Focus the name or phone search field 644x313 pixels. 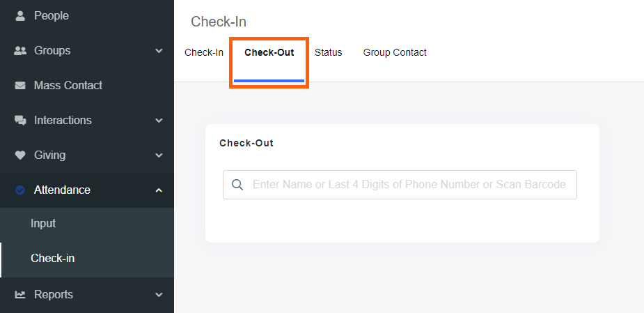[409, 185]
